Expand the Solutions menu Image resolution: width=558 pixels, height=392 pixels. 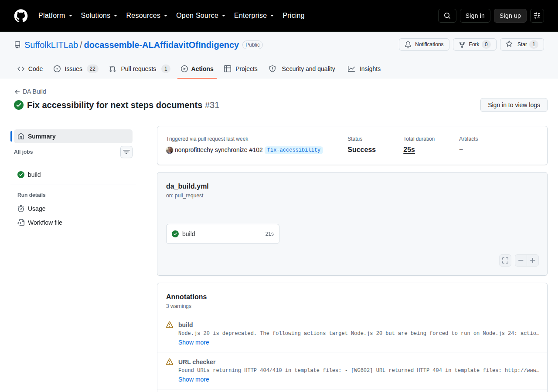[99, 16]
